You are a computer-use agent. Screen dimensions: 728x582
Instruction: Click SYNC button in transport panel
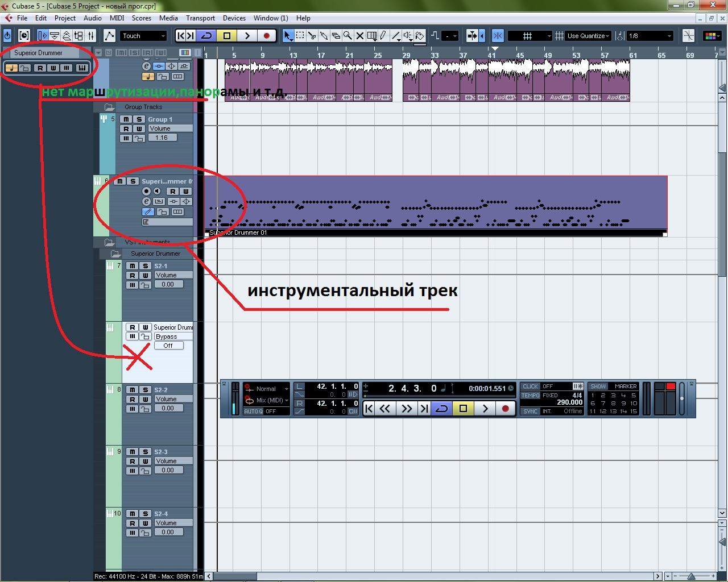click(530, 411)
